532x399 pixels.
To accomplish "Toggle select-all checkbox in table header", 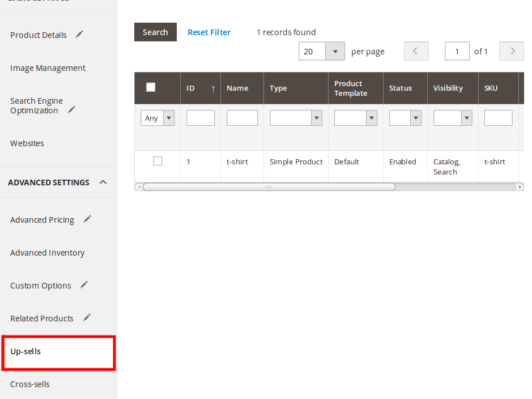I will coord(151,87).
